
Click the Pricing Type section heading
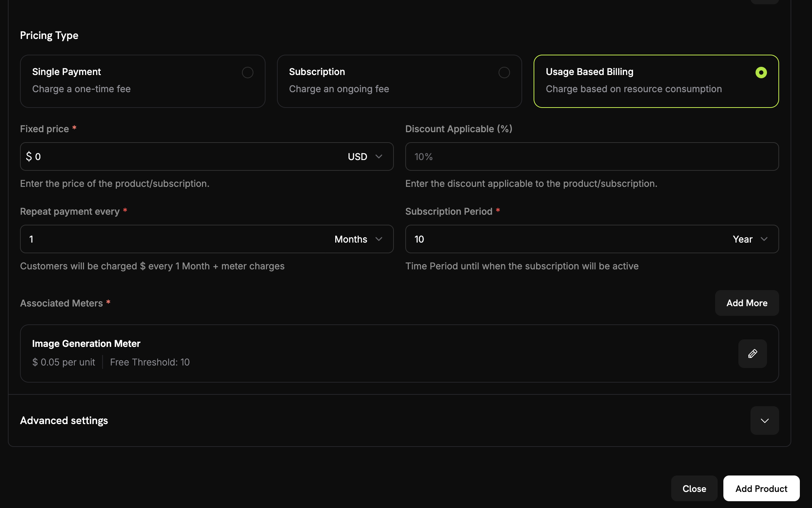tap(49, 35)
